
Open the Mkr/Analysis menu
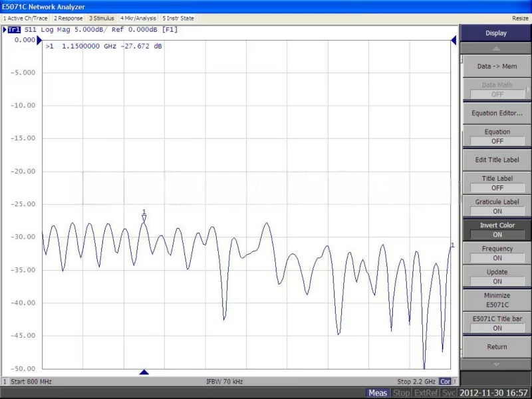point(138,18)
